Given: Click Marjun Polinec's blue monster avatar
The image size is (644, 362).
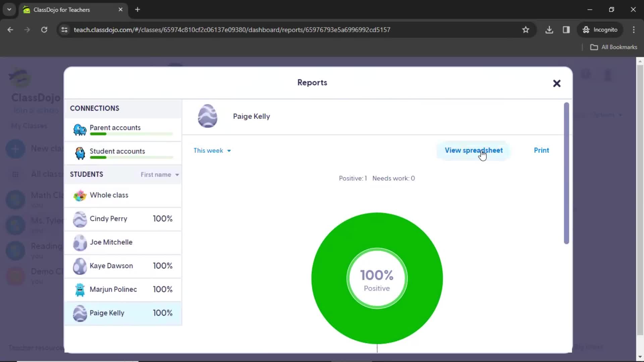Looking at the screenshot, I should [x=80, y=290].
